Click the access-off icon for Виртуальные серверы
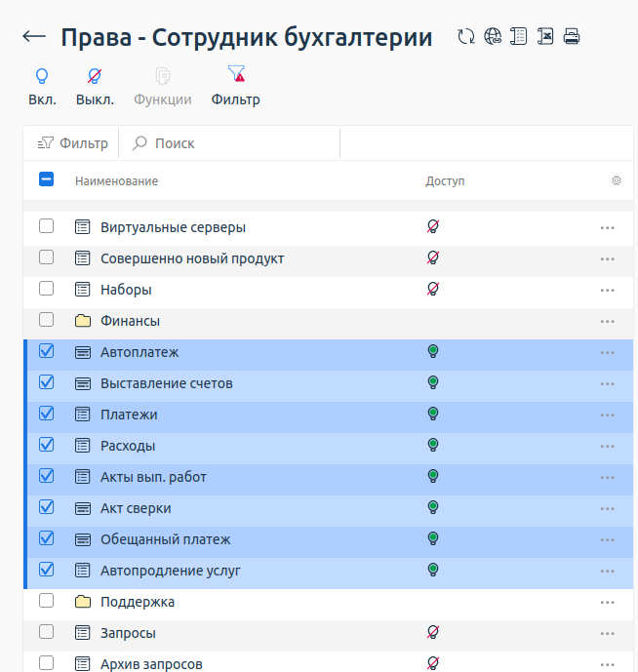638x672 pixels. [433, 227]
